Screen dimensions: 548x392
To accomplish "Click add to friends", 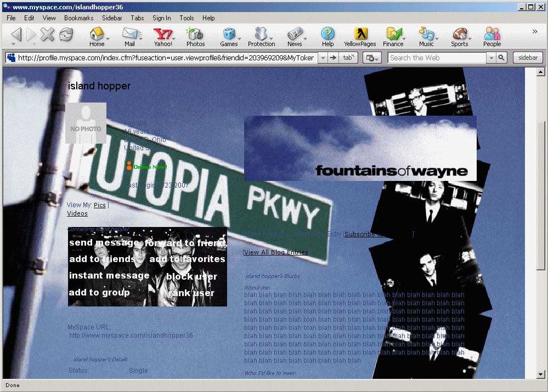I will click(103, 259).
